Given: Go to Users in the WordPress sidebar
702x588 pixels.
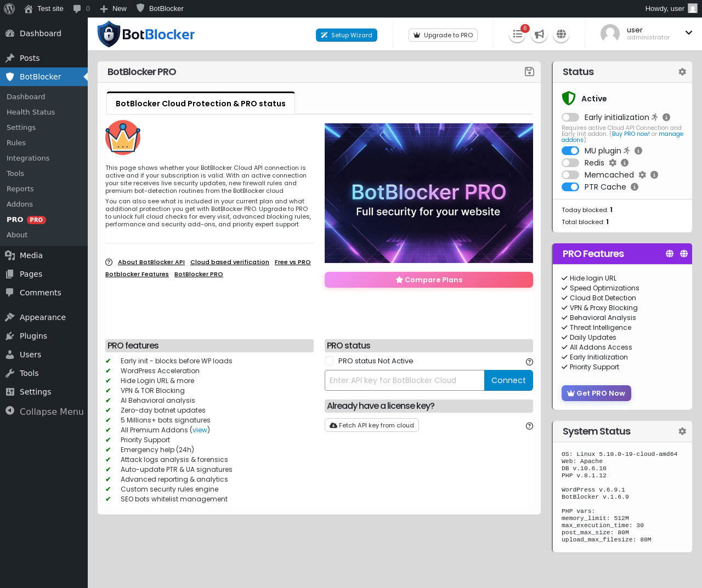Looking at the screenshot, I should (30, 355).
